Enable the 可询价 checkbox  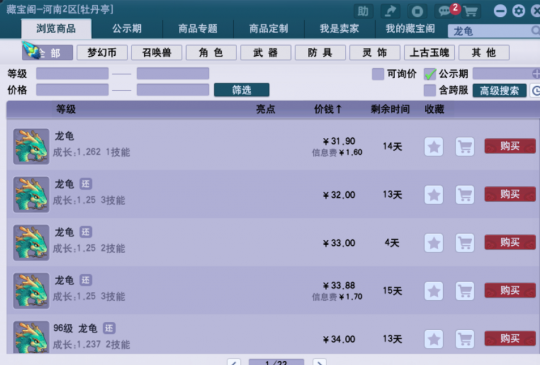point(378,74)
